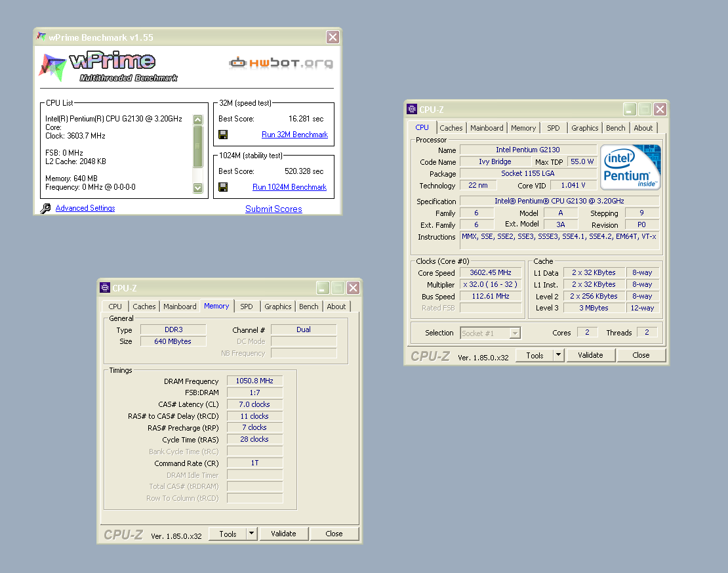This screenshot has height=573, width=728.
Task: Select SPD tab in processor CPU-Z window
Action: click(x=553, y=128)
